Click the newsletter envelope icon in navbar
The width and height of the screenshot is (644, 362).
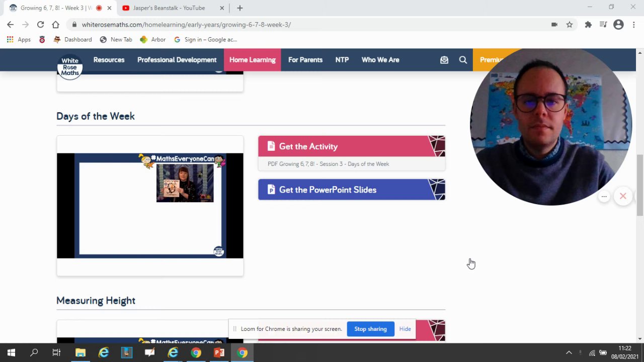click(444, 60)
